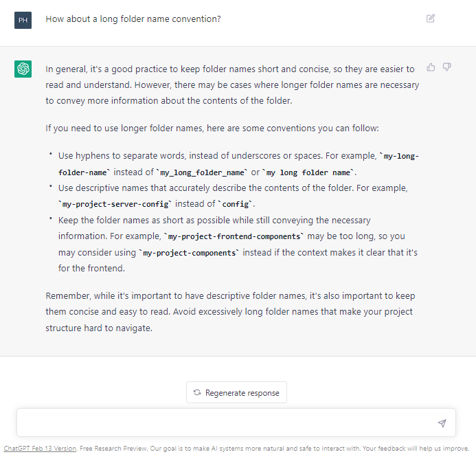Image resolution: width=476 pixels, height=461 pixels.
Task: Focus the chat message input box
Action: [x=227, y=423]
